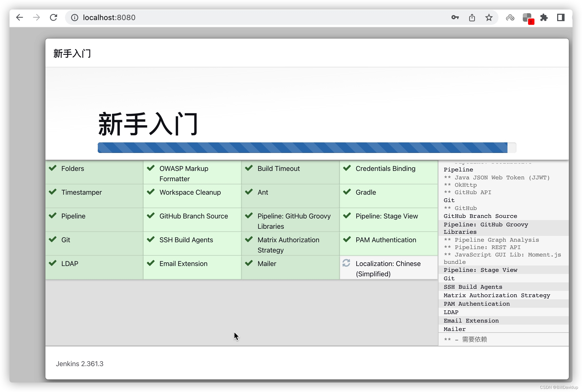Click the checkmark next to Pipeline plugin cell

pos(53,215)
